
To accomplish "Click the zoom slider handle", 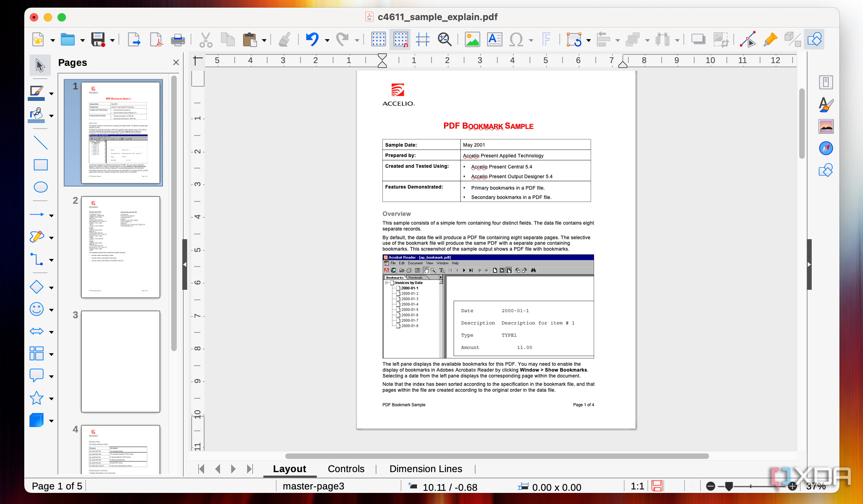I will pos(729,486).
